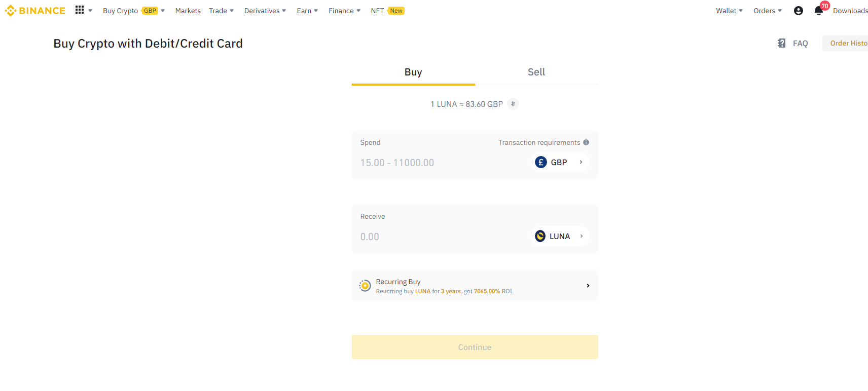Open Order History button

[x=848, y=44]
